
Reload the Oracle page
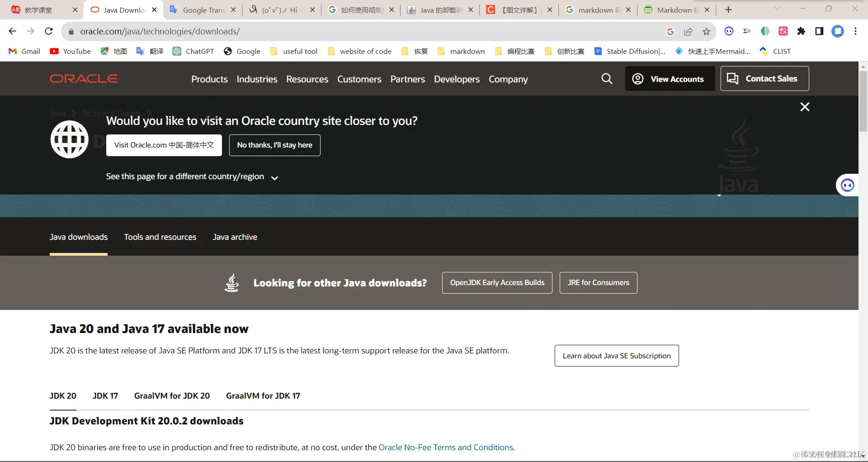(49, 31)
